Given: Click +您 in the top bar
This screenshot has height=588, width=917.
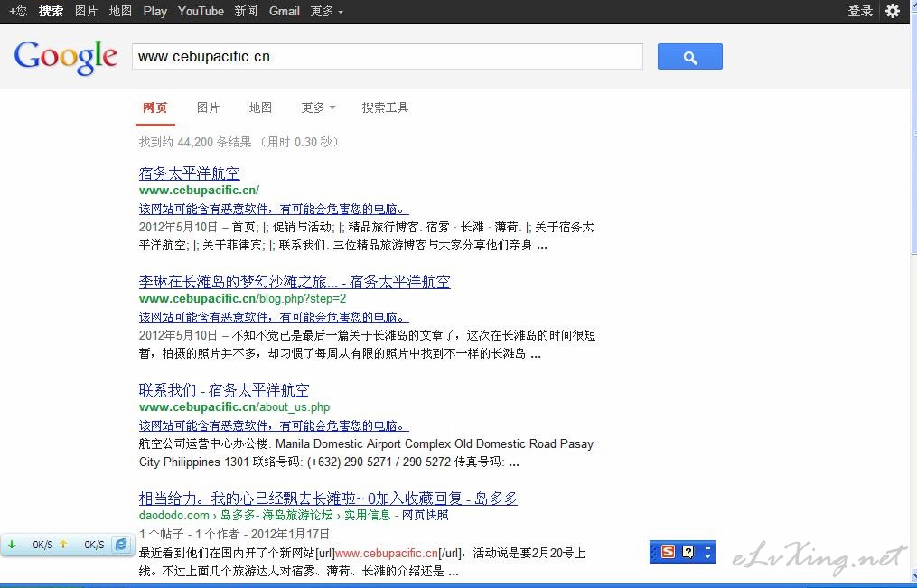Looking at the screenshot, I should 18,11.
